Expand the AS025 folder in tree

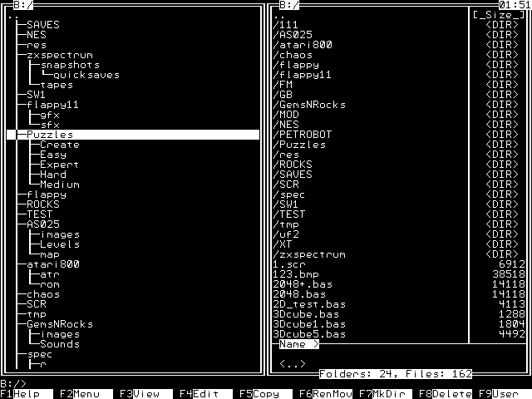43,224
